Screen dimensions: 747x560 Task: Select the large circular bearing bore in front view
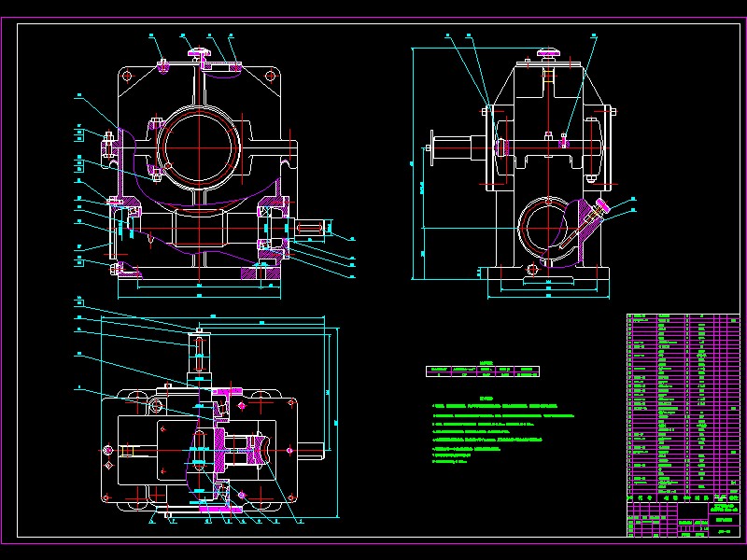click(199, 147)
